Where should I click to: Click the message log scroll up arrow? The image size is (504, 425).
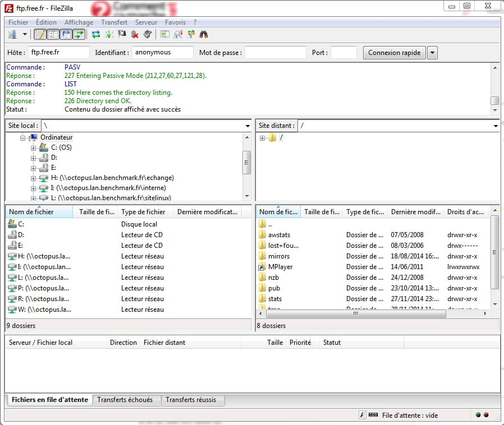coord(495,68)
